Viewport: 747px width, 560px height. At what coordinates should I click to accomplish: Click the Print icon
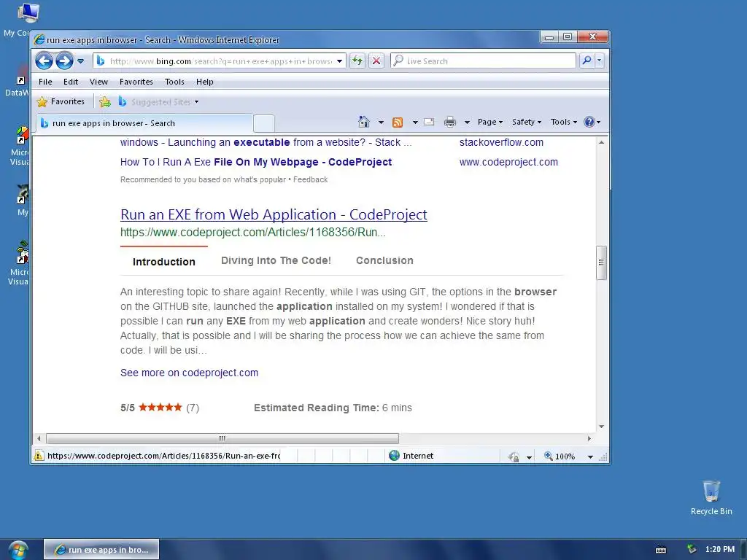tap(449, 122)
